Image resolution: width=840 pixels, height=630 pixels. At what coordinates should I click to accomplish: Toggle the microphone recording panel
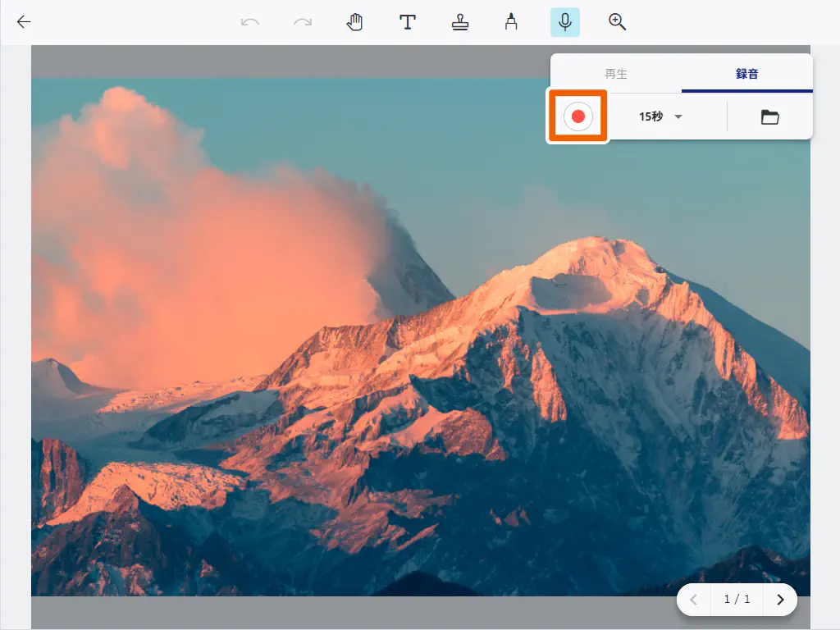[x=564, y=22]
